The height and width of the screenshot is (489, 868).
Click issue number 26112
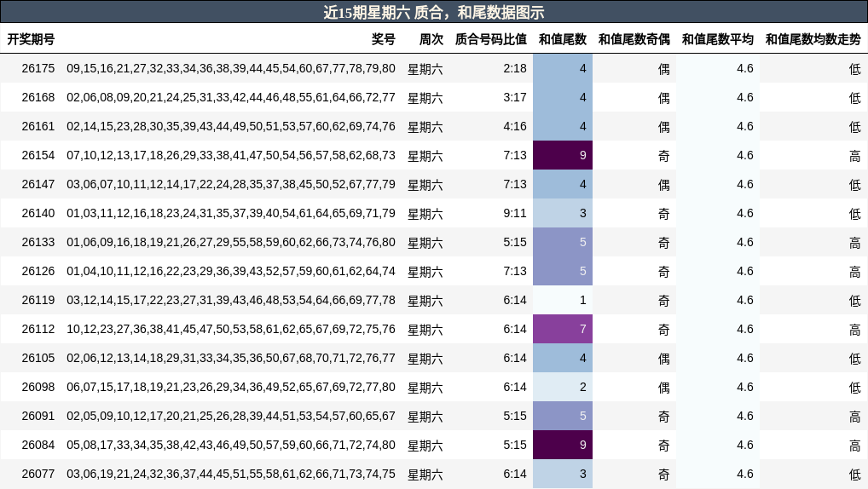coord(38,329)
